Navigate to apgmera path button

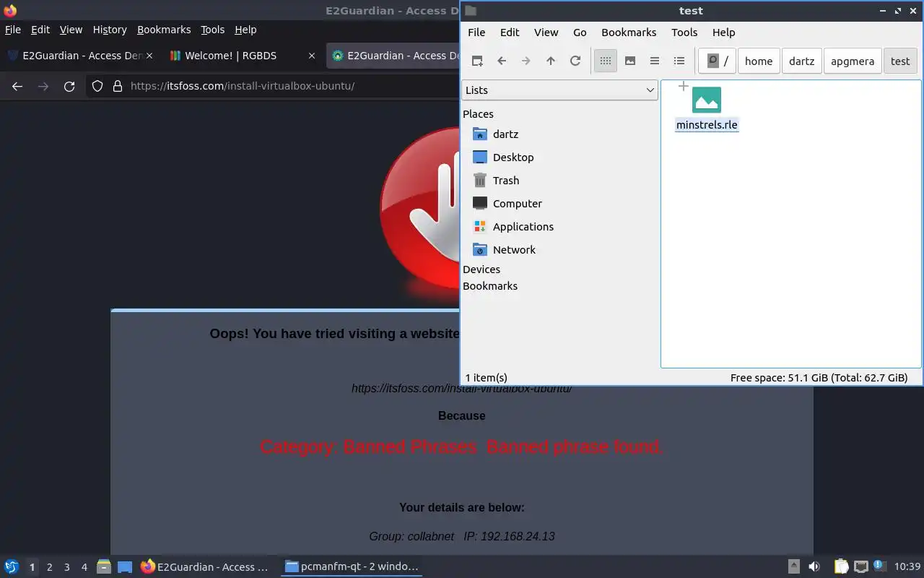(853, 61)
